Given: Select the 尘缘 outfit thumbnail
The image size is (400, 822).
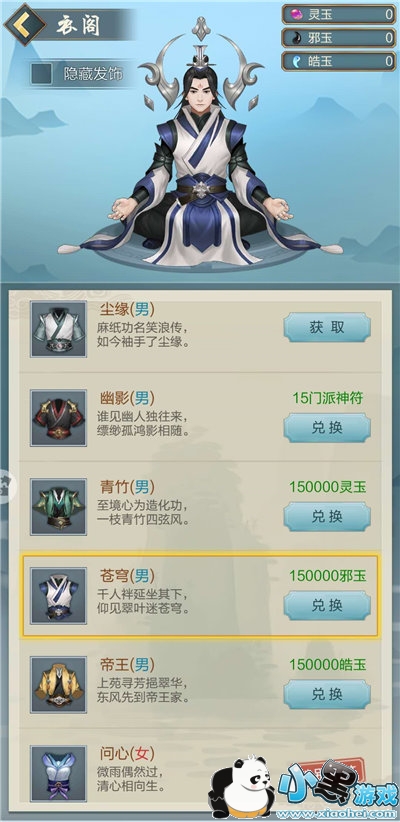Looking at the screenshot, I should (x=58, y=329).
